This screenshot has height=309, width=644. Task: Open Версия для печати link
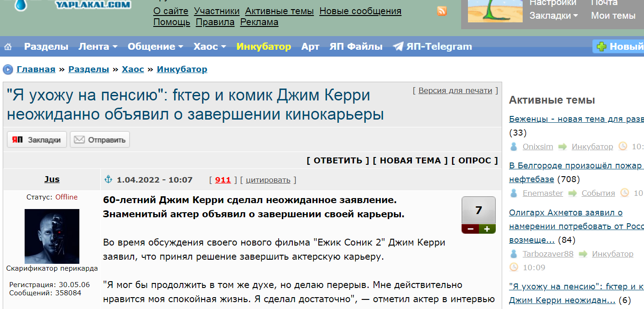455,90
